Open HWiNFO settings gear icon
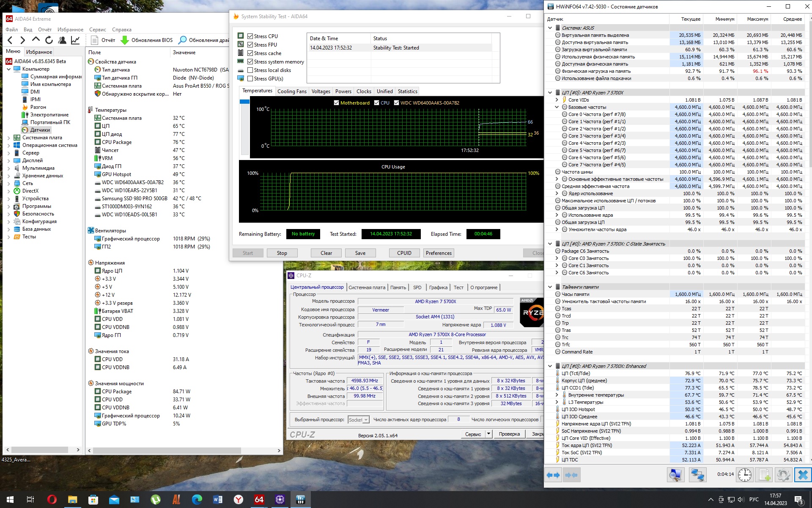 point(783,475)
